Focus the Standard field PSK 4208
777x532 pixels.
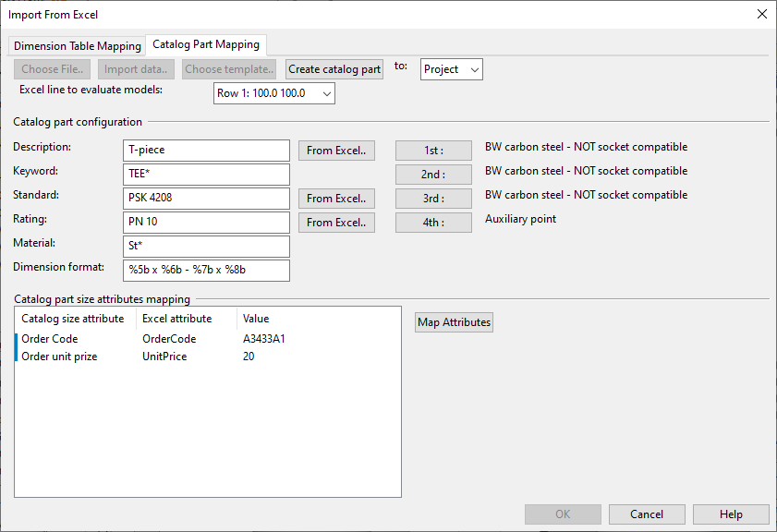click(206, 199)
